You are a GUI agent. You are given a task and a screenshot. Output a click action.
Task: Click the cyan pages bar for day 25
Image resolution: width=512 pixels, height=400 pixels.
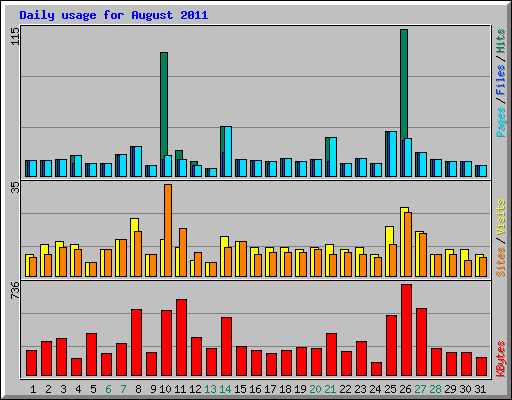click(393, 154)
